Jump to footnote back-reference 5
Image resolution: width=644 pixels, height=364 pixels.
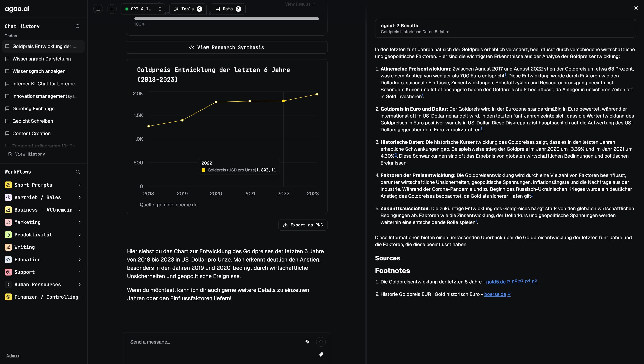tap(534, 281)
